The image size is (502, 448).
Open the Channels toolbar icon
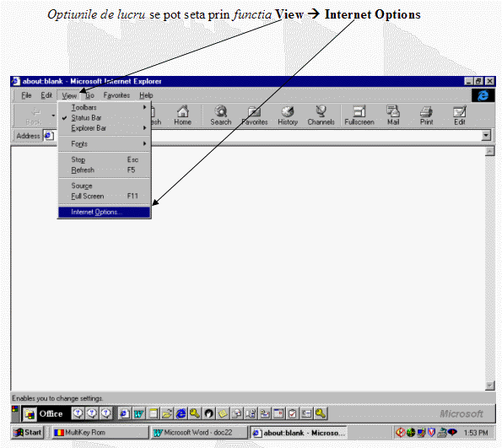click(321, 116)
